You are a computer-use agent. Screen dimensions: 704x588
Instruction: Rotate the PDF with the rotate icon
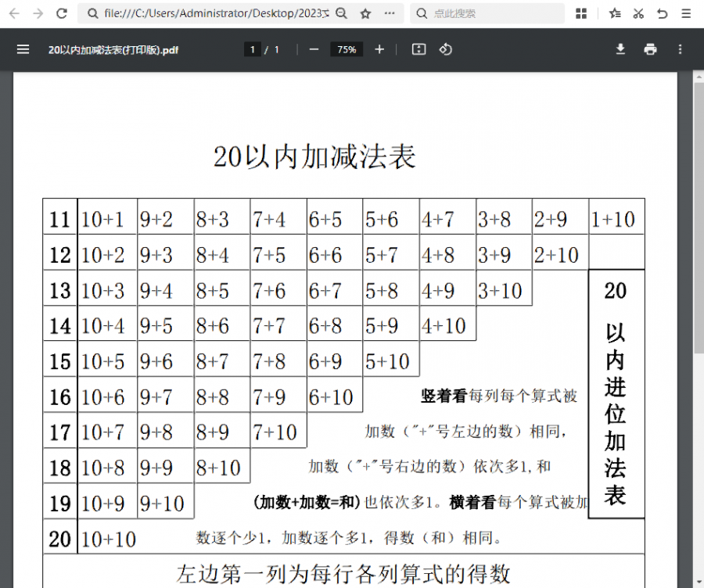tap(445, 49)
